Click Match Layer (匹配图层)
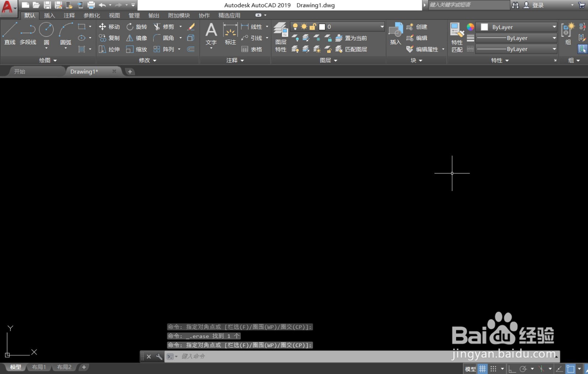 pos(351,49)
